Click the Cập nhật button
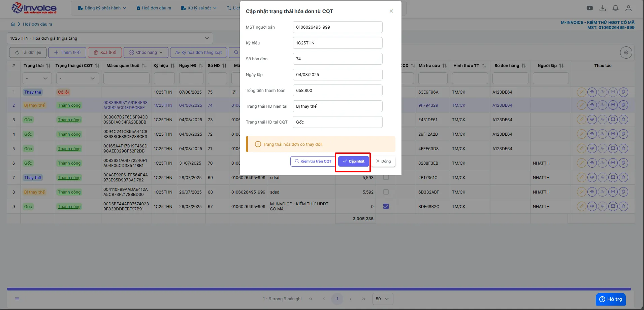 click(x=353, y=161)
